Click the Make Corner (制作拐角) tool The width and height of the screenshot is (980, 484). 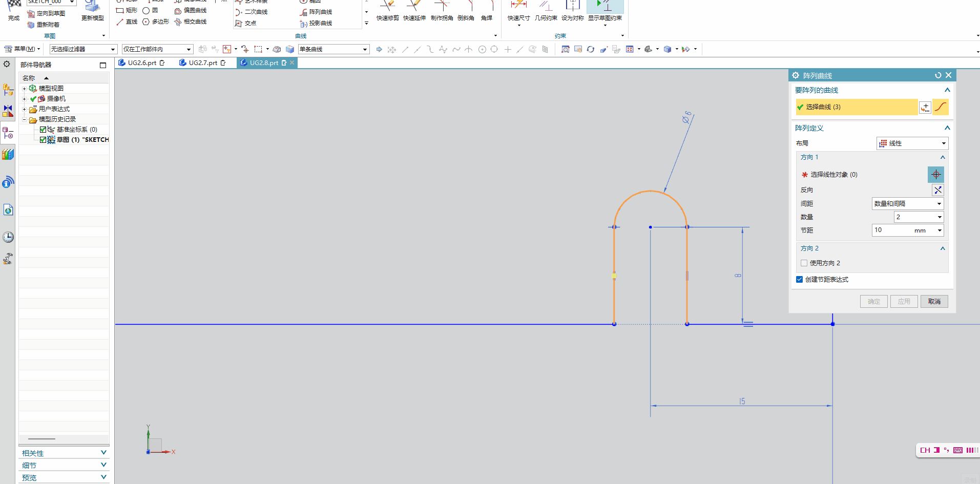[442, 10]
